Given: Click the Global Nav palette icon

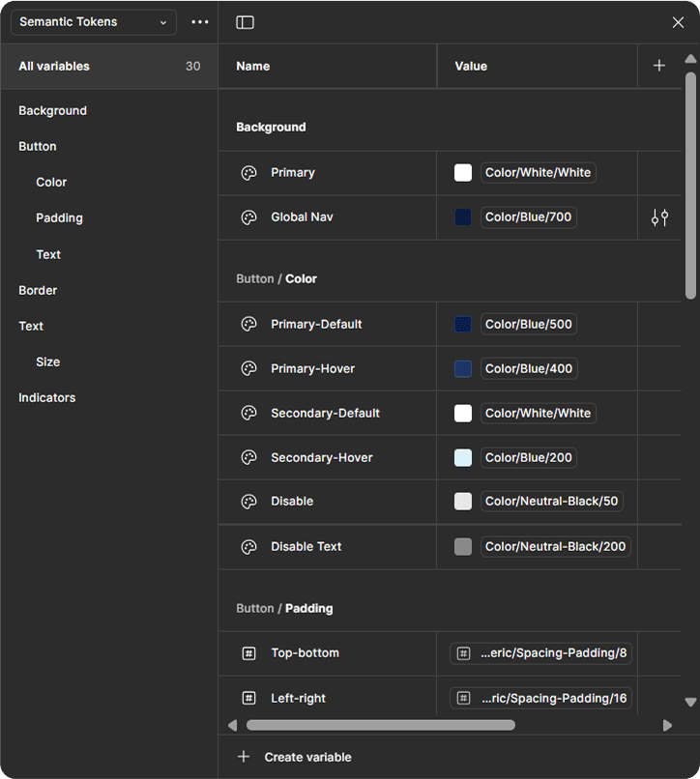Looking at the screenshot, I should 248,217.
